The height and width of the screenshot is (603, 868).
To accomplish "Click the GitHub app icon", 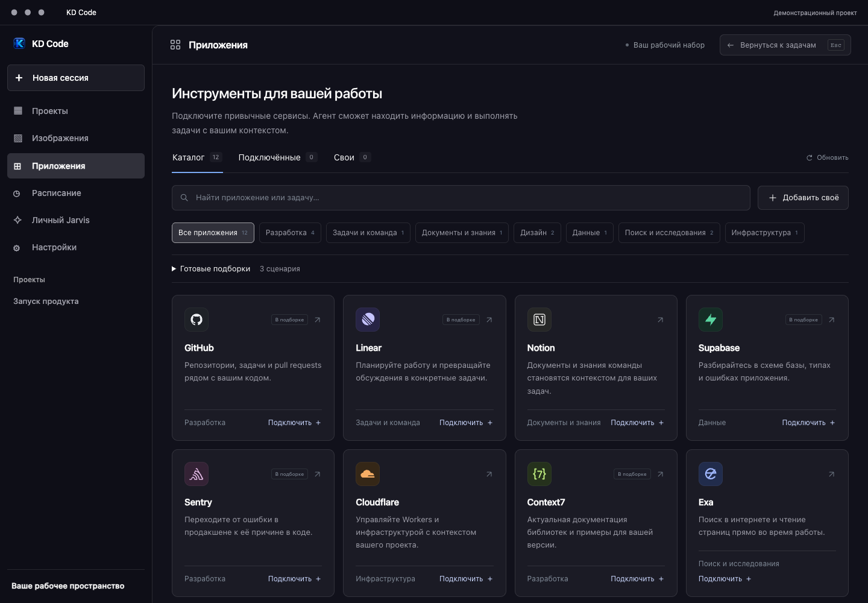I will [197, 320].
